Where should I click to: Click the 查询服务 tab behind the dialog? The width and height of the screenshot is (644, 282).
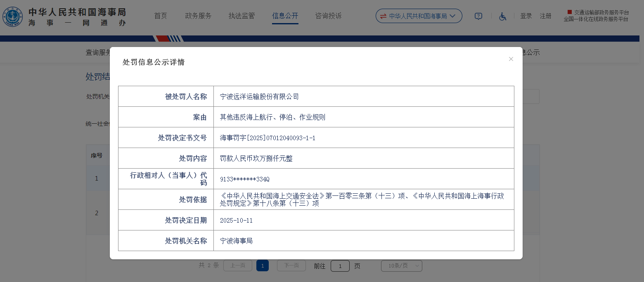98,52
